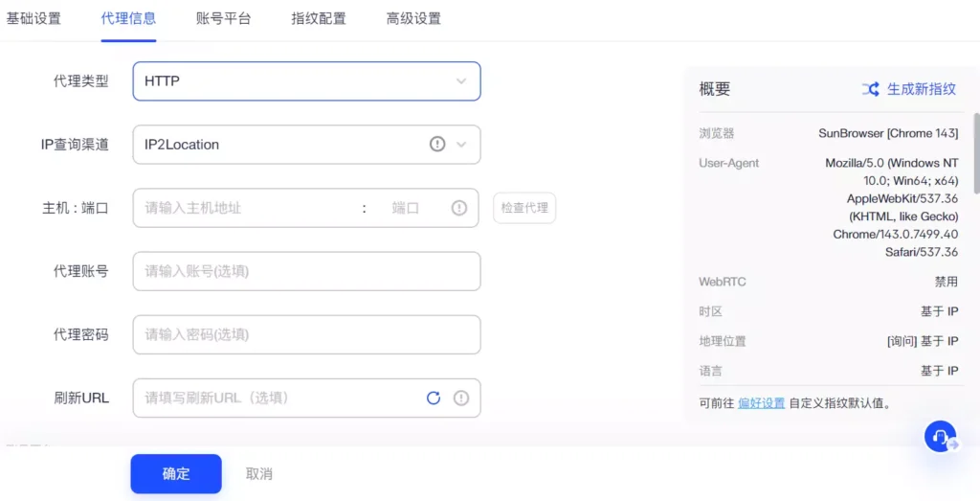Follow the 偏好设置 link
The height and width of the screenshot is (501, 980).
(761, 403)
